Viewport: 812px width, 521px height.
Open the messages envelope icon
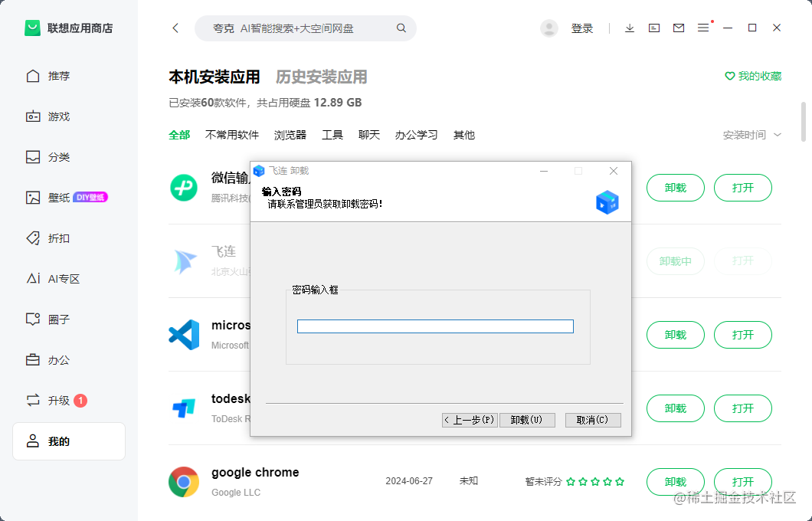(679, 28)
